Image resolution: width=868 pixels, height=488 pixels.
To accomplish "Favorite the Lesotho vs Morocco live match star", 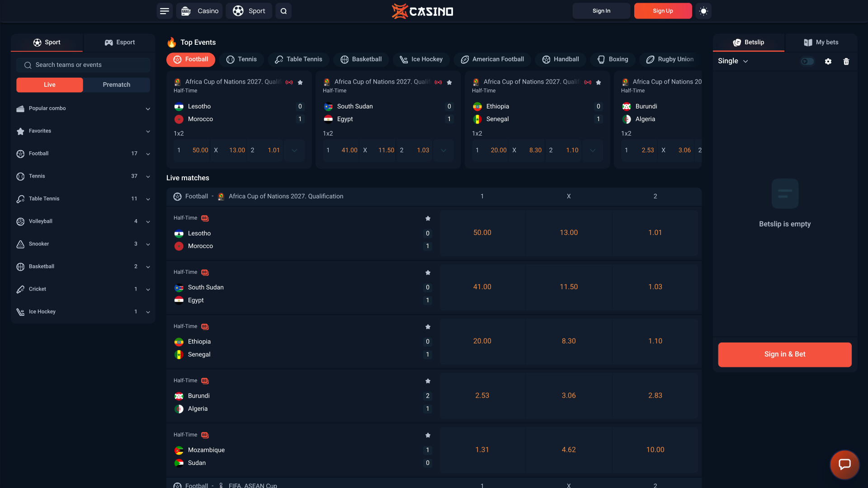I will (428, 218).
